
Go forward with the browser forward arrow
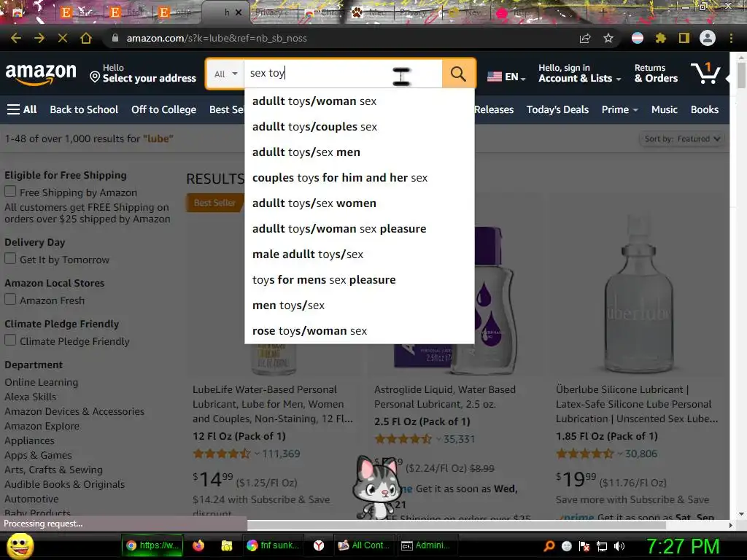pos(39,38)
